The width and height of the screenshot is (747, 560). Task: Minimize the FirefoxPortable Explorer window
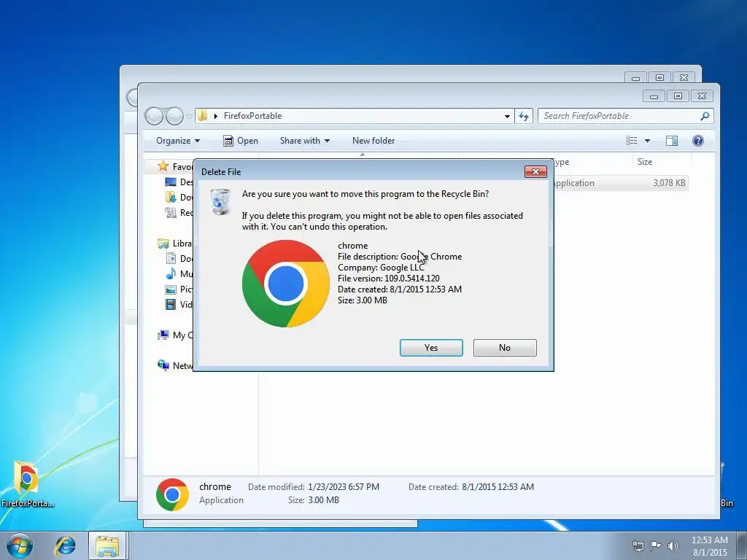coord(654,96)
